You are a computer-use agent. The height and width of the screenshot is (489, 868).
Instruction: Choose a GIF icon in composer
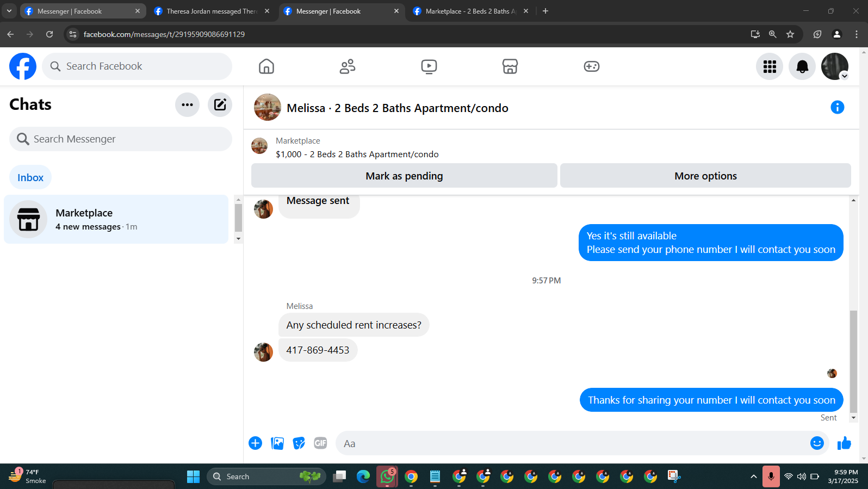tap(321, 443)
